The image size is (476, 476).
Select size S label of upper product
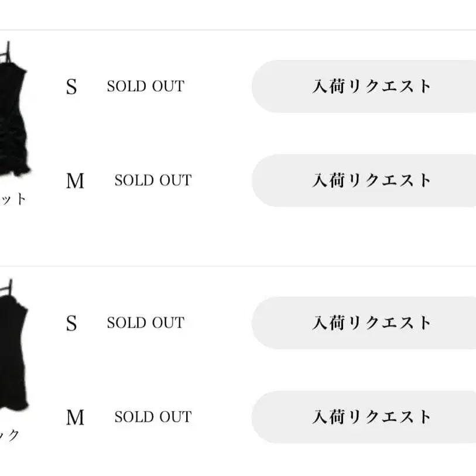point(71,87)
